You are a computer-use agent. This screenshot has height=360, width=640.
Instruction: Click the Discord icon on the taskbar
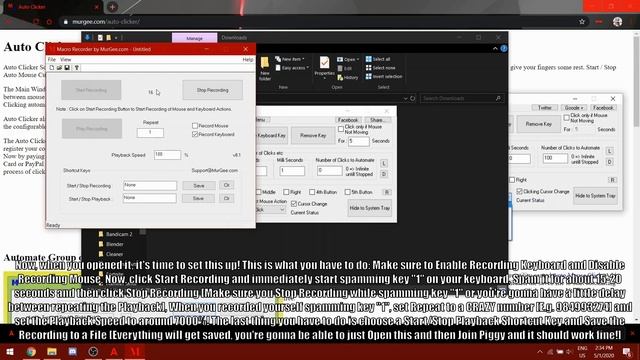click(72, 351)
